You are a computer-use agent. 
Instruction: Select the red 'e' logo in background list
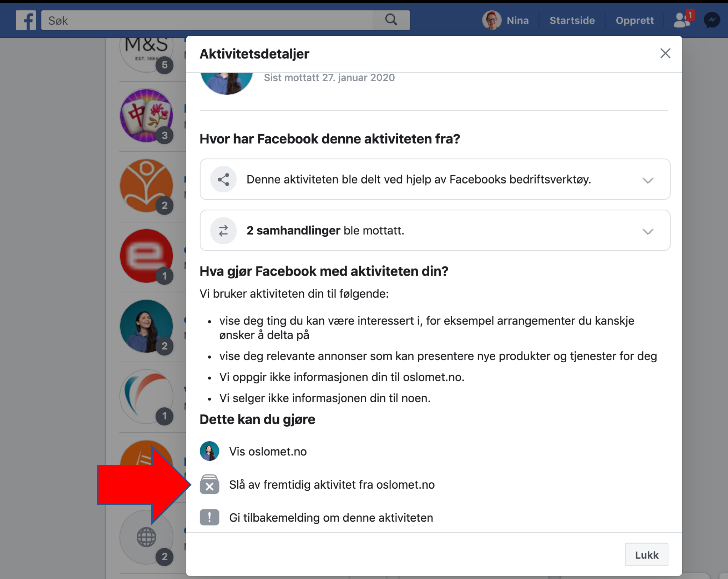point(146,256)
